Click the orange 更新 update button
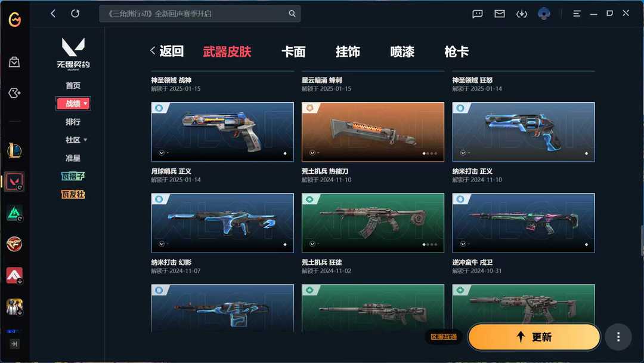The width and height of the screenshot is (644, 363). pyautogui.click(x=534, y=337)
